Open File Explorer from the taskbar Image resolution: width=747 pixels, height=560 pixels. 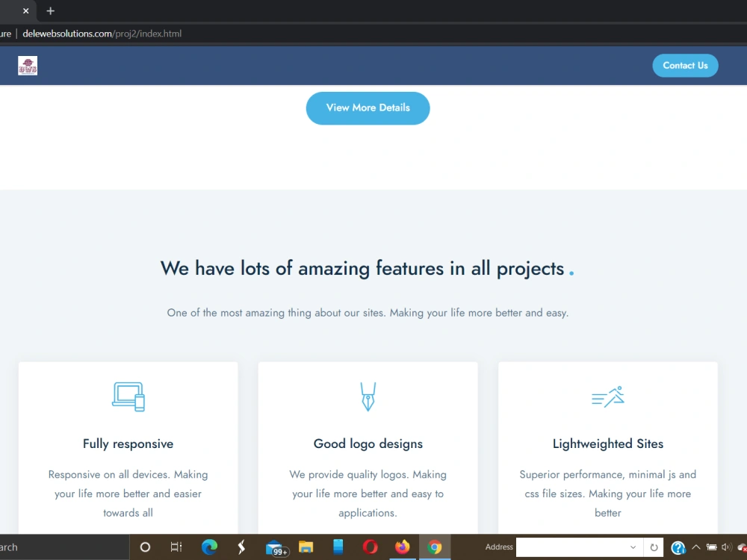[306, 547]
